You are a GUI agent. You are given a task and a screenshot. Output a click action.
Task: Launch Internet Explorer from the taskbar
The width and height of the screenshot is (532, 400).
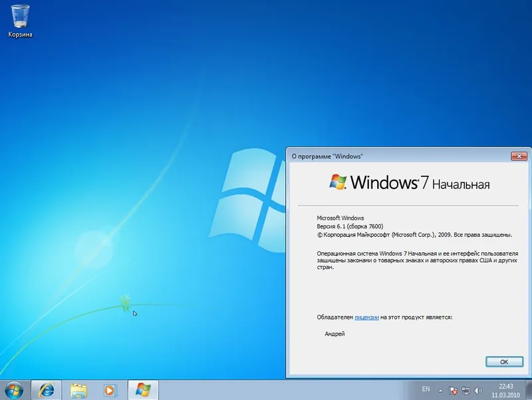(47, 390)
